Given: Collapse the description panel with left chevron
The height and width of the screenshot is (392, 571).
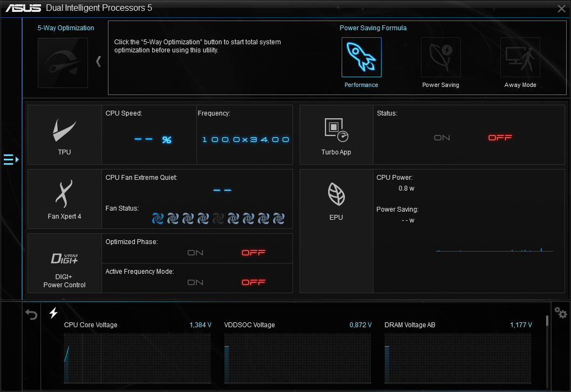Looking at the screenshot, I should coord(98,62).
